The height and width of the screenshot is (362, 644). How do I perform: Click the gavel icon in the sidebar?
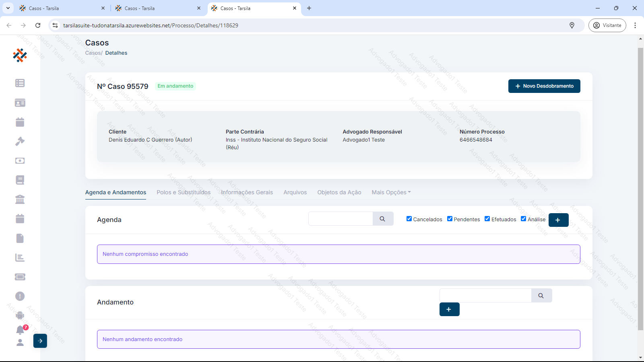coord(20,141)
